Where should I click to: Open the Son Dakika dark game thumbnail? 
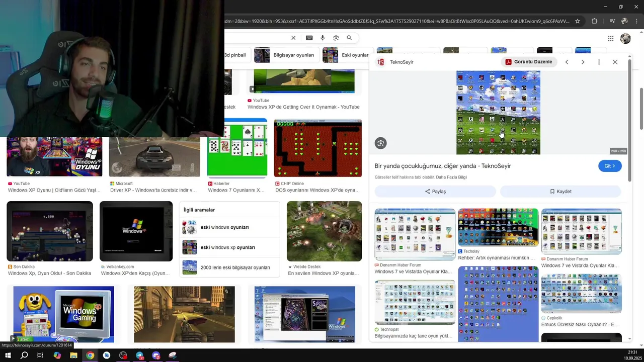coord(49,231)
